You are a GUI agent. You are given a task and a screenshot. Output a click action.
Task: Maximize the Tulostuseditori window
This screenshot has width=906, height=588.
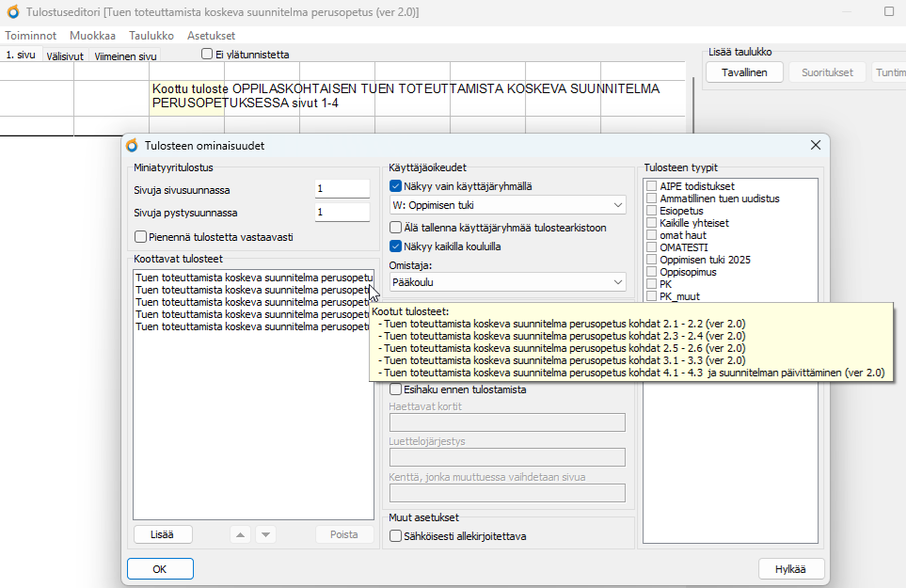click(x=889, y=11)
